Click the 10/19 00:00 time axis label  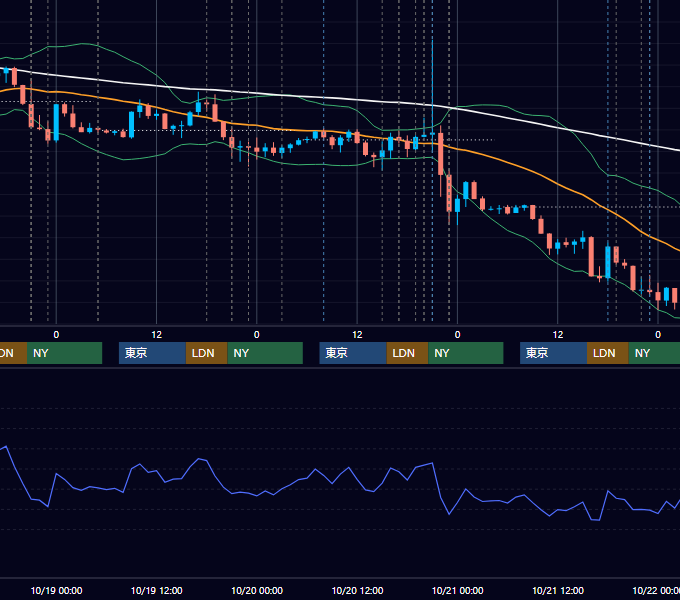pyautogui.click(x=56, y=590)
